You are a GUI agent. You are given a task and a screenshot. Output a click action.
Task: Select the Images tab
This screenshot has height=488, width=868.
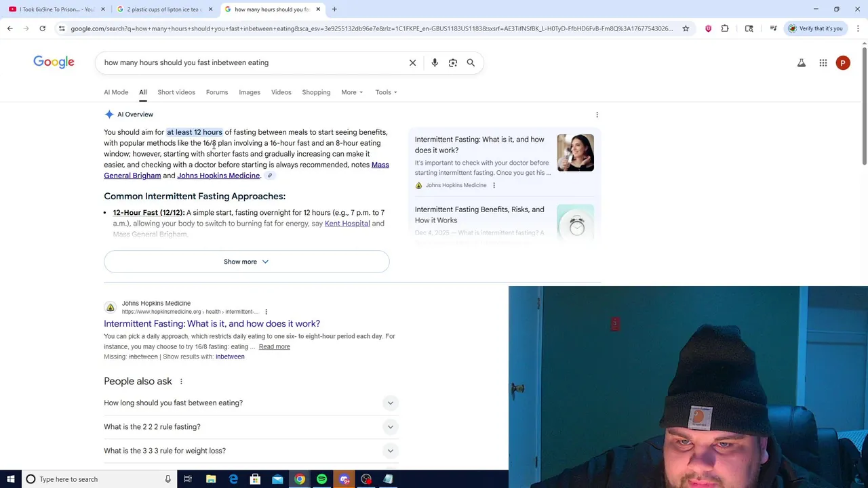click(250, 92)
